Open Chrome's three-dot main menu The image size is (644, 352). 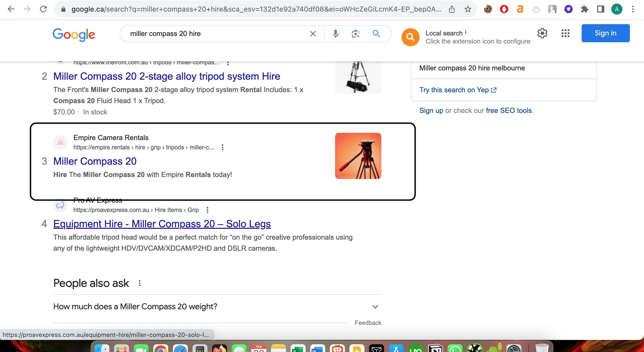coord(633,9)
